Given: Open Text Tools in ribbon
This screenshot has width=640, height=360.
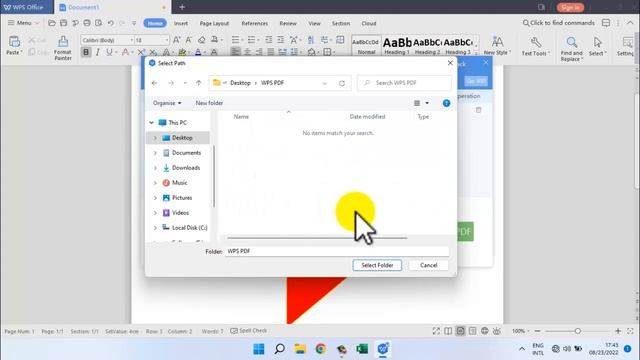Looking at the screenshot, I should coord(536,46).
